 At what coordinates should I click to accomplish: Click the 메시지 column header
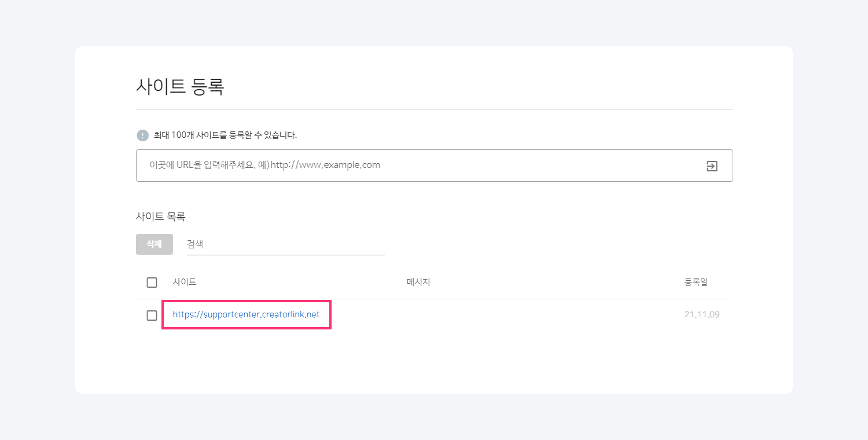click(418, 282)
